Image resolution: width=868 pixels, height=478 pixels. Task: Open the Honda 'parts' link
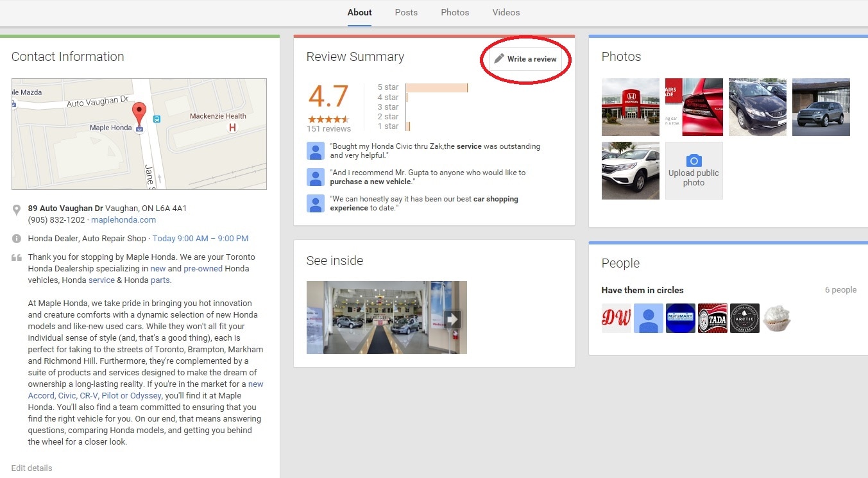pos(160,280)
